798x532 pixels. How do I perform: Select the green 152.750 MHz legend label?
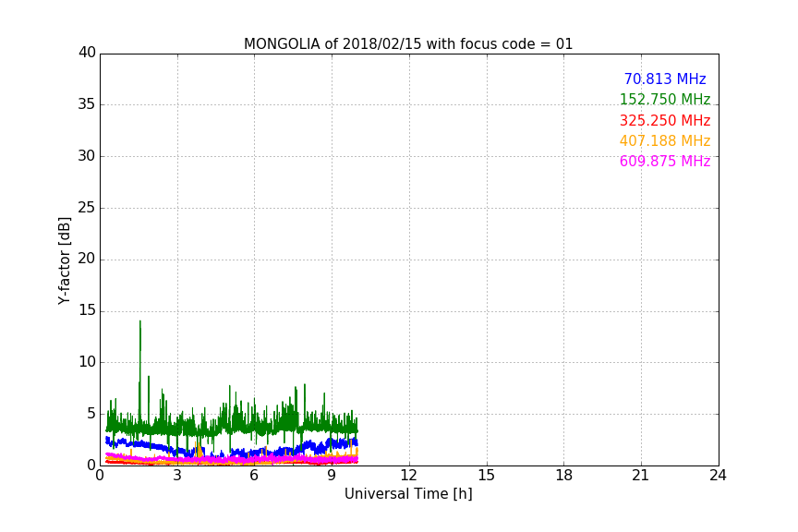pyautogui.click(x=665, y=99)
